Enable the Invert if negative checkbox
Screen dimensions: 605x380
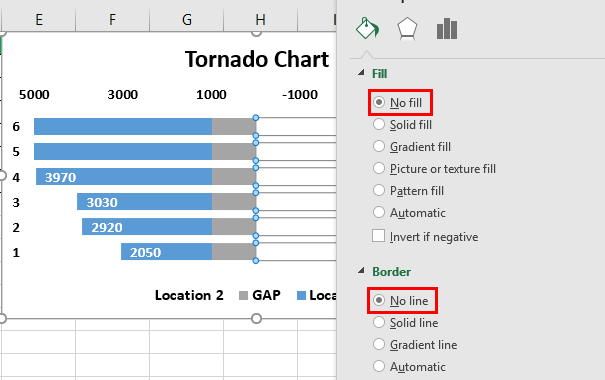(x=379, y=236)
